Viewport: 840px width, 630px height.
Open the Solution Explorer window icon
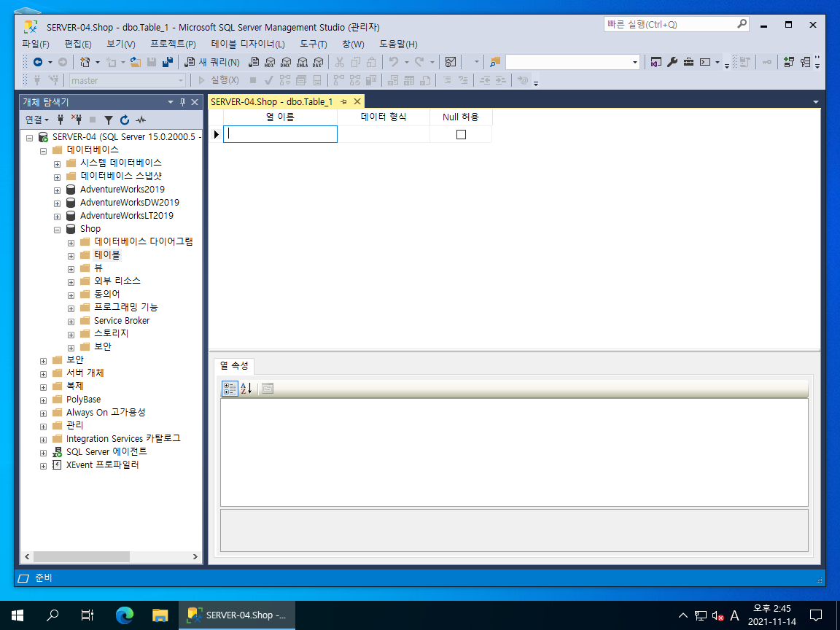point(656,62)
